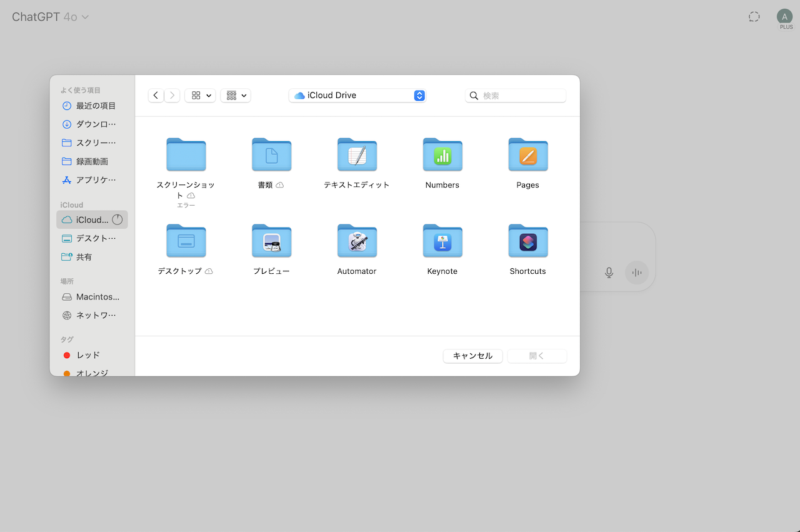Open the Keynote folder

442,241
